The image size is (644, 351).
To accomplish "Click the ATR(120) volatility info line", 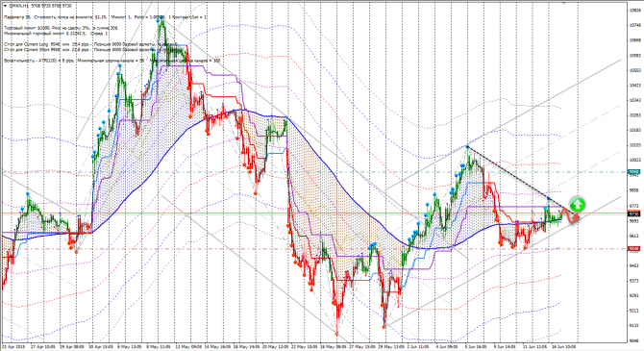I will 112,61.
